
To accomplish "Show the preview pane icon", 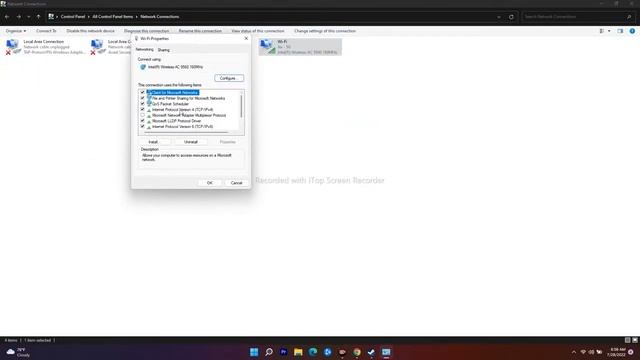I will pos(620,31).
